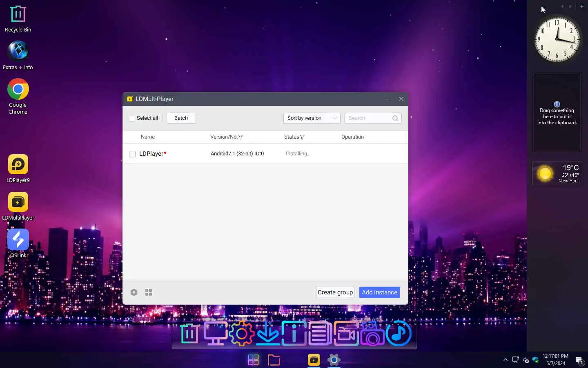The width and height of the screenshot is (588, 368).
Task: Click the Installing... status text
Action: click(298, 154)
